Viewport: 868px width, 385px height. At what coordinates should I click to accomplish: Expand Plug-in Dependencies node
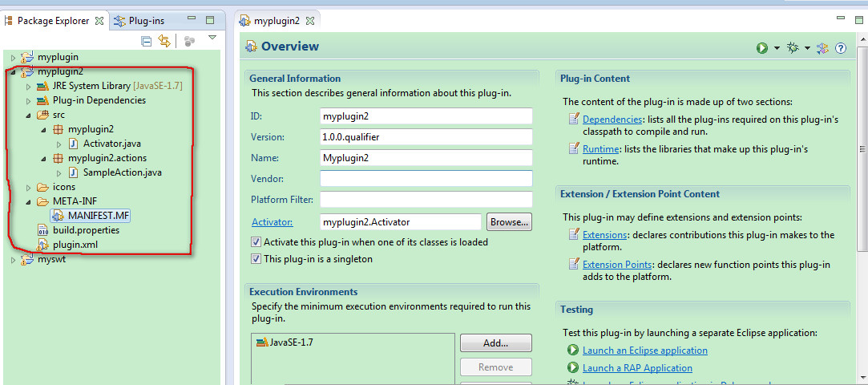coord(29,101)
